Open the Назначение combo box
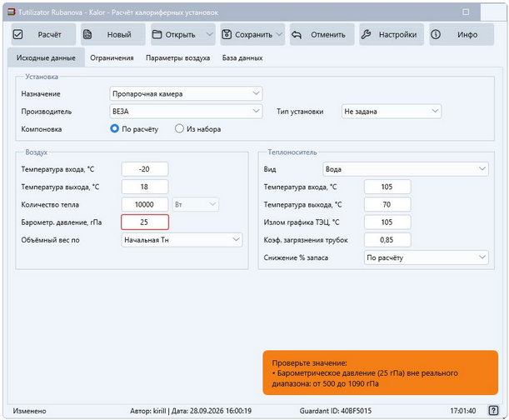 [186, 93]
